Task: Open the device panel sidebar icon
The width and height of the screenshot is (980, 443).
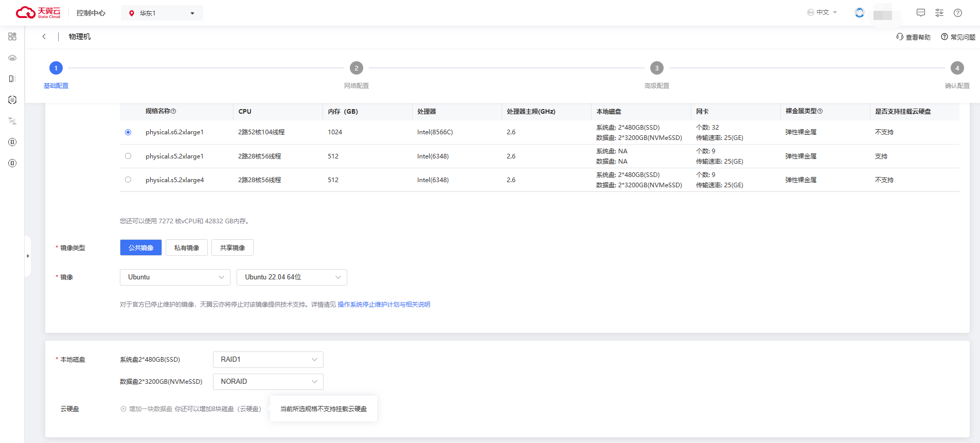Action: (12, 79)
